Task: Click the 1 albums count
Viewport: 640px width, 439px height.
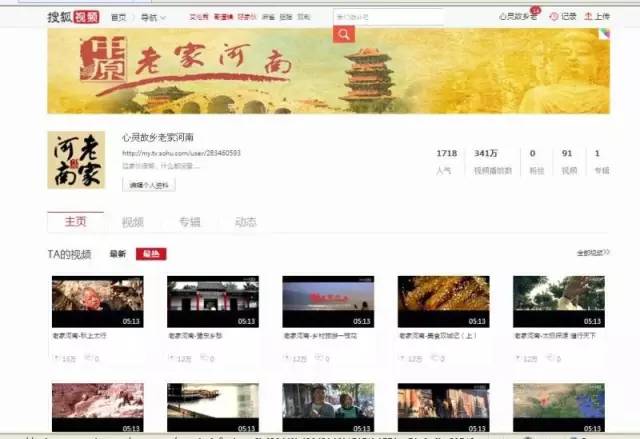Action: click(x=597, y=153)
